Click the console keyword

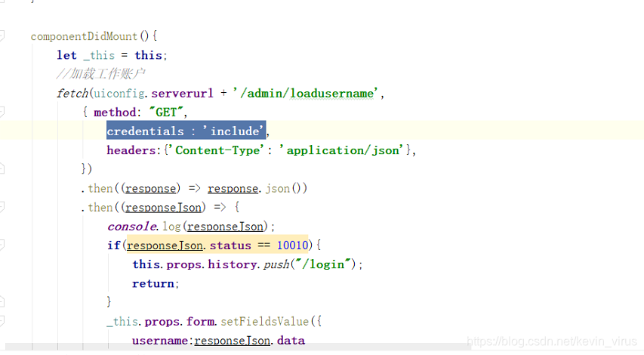coord(131,227)
